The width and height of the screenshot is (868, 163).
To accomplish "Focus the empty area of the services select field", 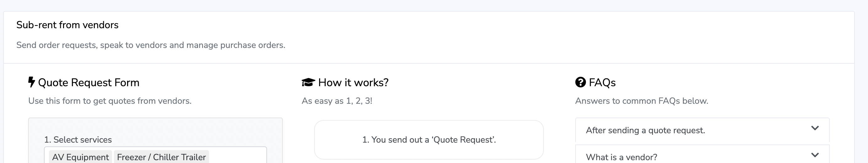I will pyautogui.click(x=238, y=156).
